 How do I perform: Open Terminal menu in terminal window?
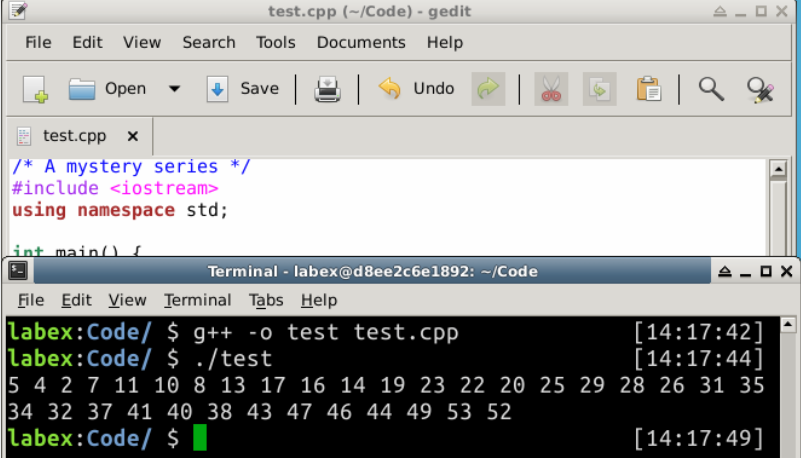tap(197, 300)
